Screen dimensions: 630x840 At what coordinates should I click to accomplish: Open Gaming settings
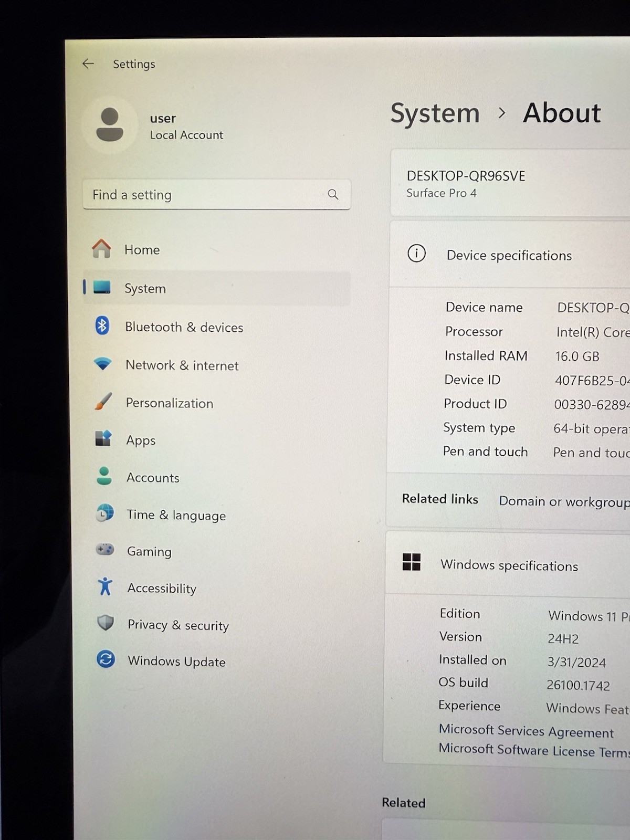(x=216, y=551)
